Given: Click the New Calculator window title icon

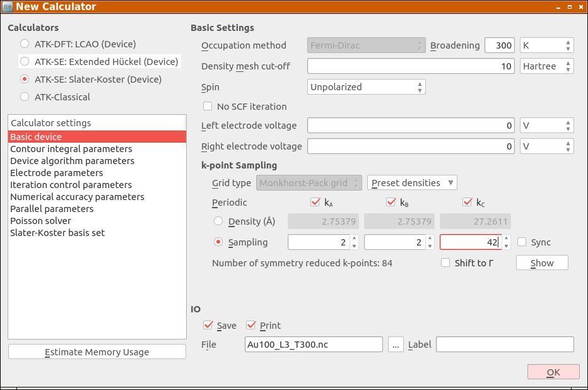Looking at the screenshot, I should pos(8,7).
